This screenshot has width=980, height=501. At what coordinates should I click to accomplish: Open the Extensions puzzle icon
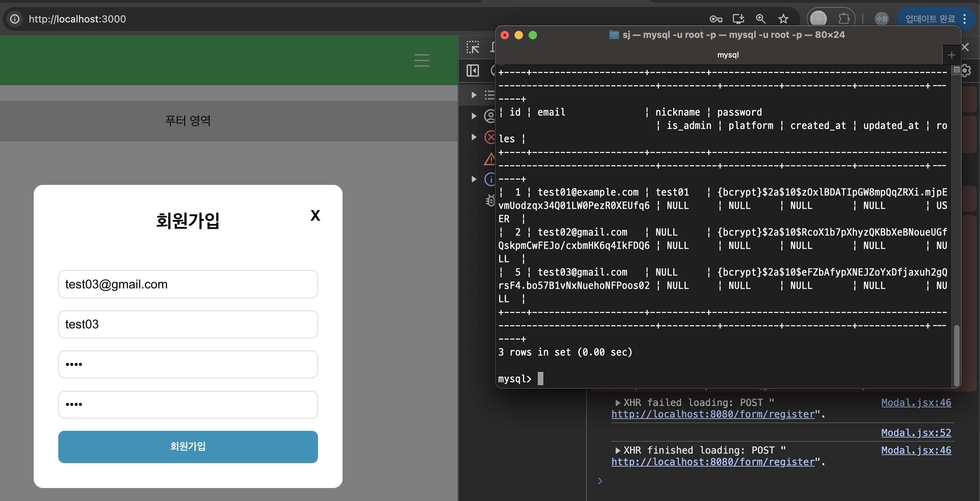pyautogui.click(x=844, y=19)
